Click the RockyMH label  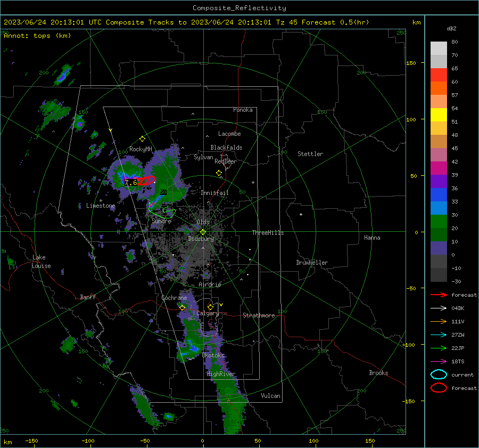(x=141, y=149)
